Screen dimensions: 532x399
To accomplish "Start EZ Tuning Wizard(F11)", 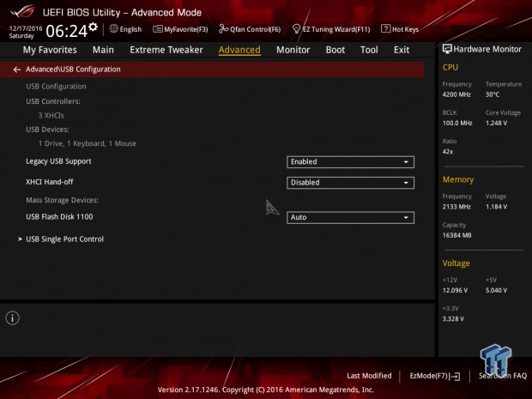I will coord(331,29).
